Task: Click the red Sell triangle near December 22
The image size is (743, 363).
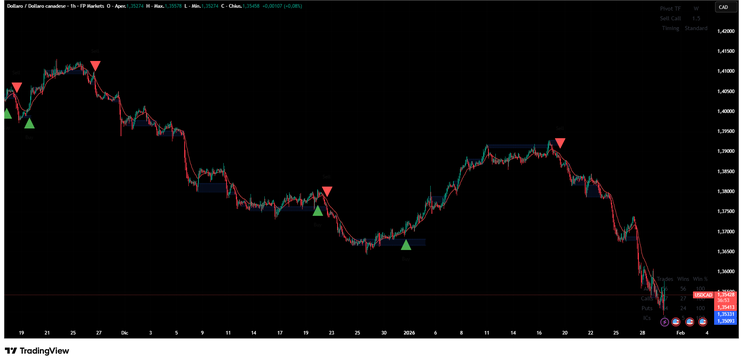Action: [x=327, y=191]
